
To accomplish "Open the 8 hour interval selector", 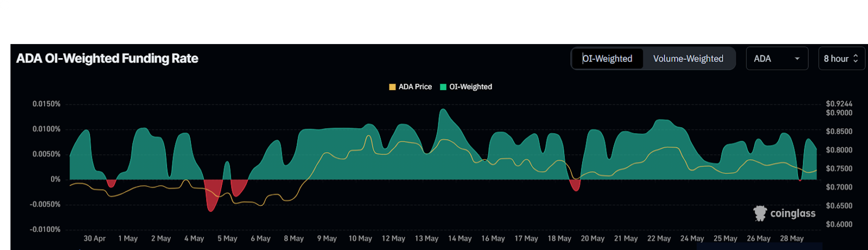I will [x=840, y=59].
